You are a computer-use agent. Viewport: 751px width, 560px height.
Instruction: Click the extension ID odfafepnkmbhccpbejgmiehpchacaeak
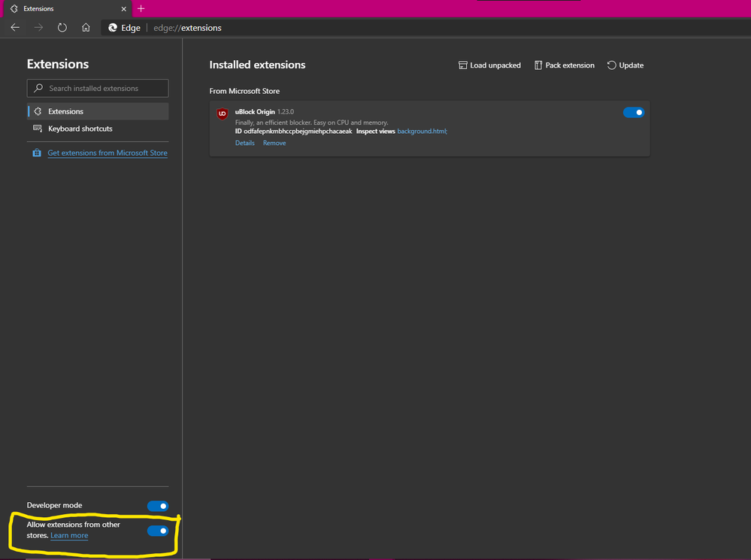tap(298, 132)
